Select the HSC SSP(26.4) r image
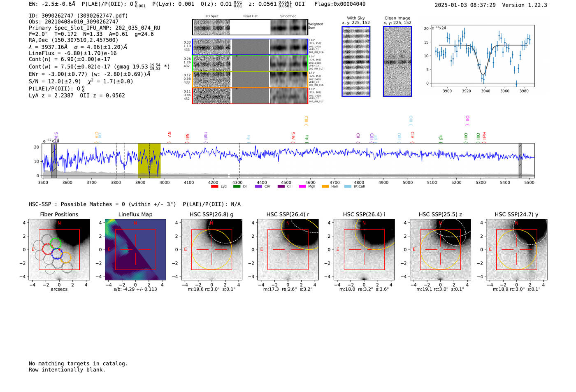Screen dimensions: 576x392 [288, 250]
